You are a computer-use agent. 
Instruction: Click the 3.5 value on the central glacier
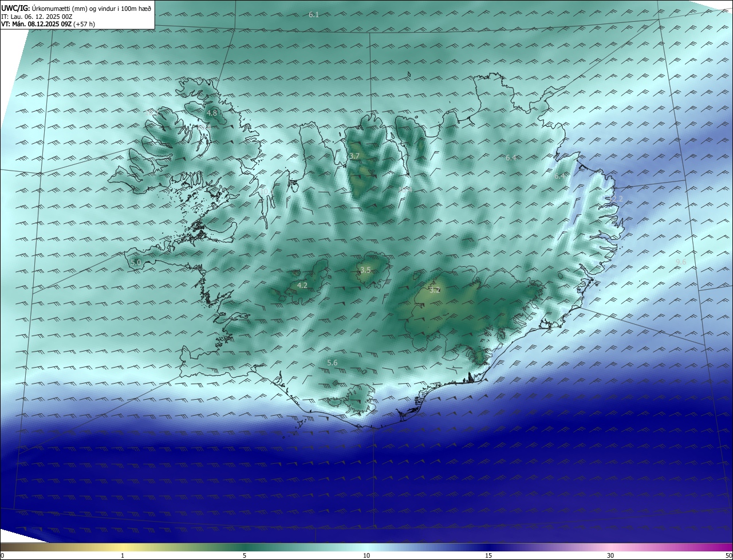pos(365,270)
